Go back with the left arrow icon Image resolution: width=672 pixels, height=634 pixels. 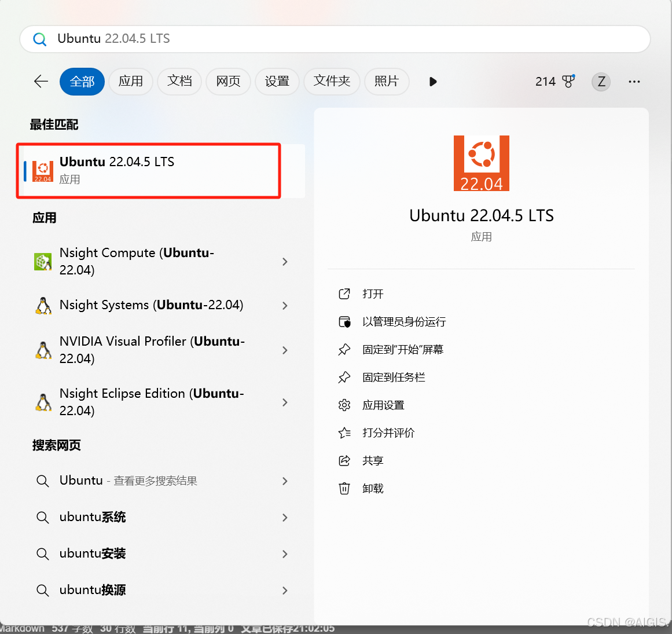coord(41,82)
